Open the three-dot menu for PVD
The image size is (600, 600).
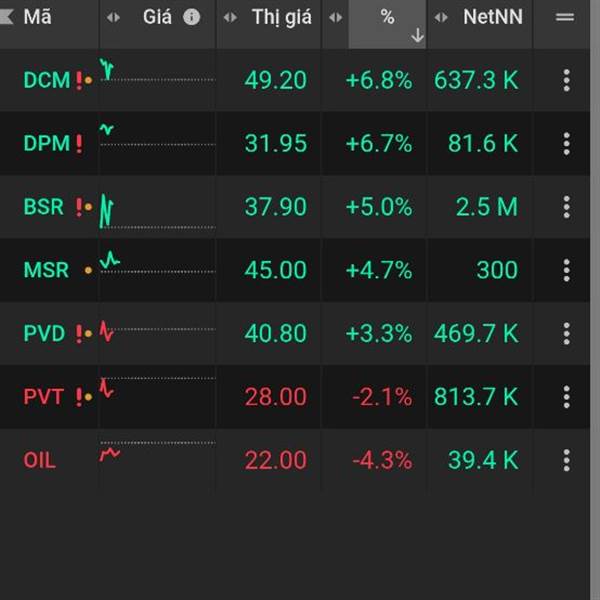(566, 333)
